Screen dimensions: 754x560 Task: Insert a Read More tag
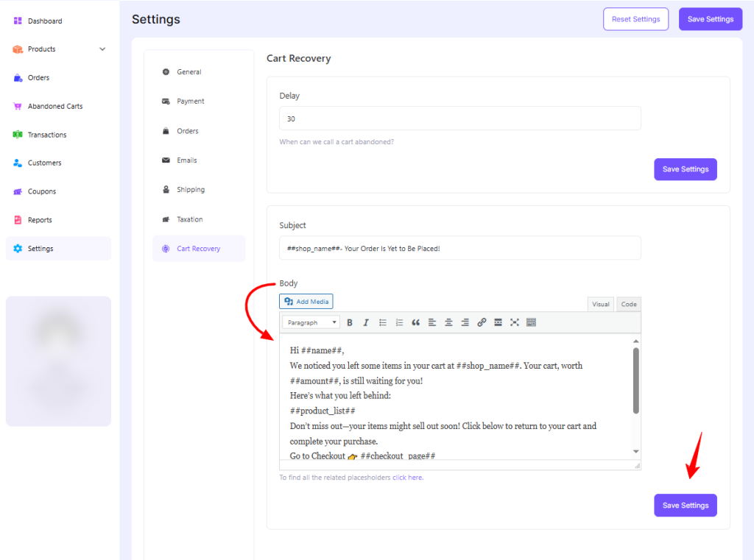pos(498,322)
